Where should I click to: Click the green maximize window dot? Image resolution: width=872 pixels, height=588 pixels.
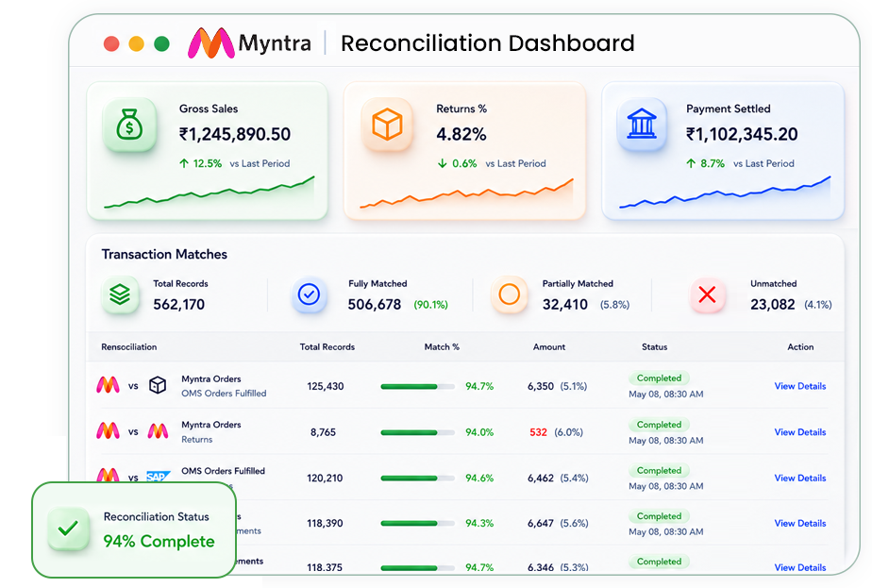click(161, 43)
